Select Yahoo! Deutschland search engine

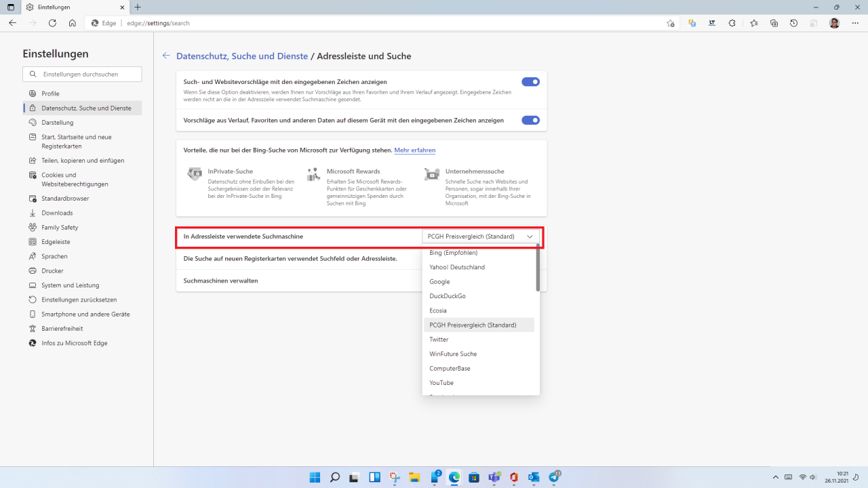point(481,267)
